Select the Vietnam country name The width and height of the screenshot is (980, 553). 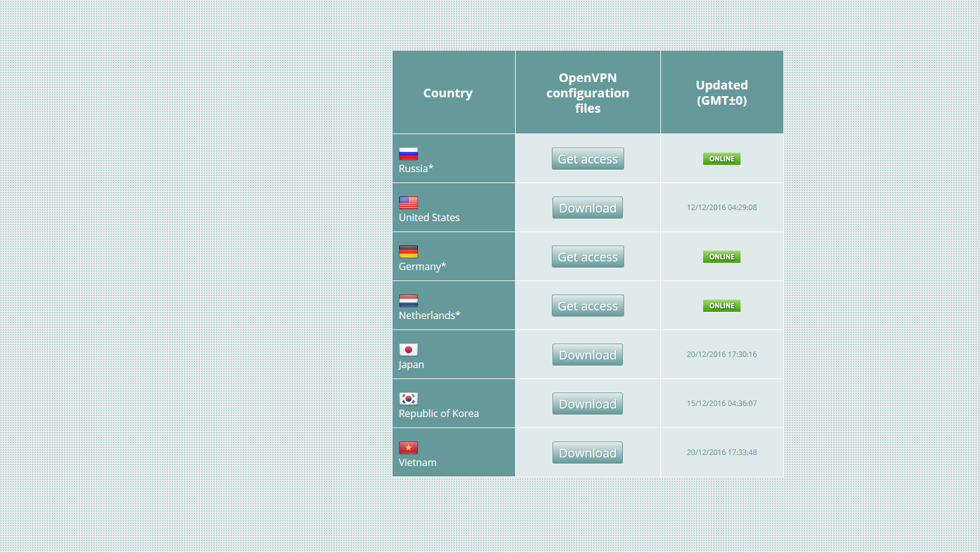pyautogui.click(x=418, y=462)
